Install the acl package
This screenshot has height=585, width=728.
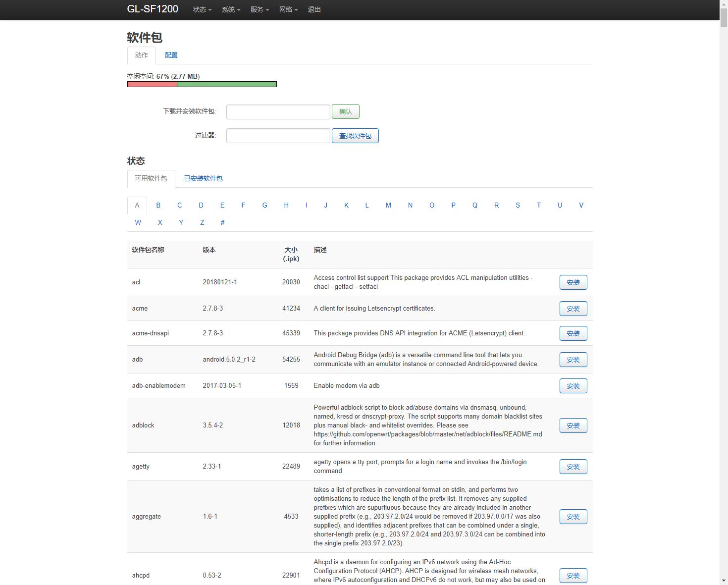coord(573,282)
